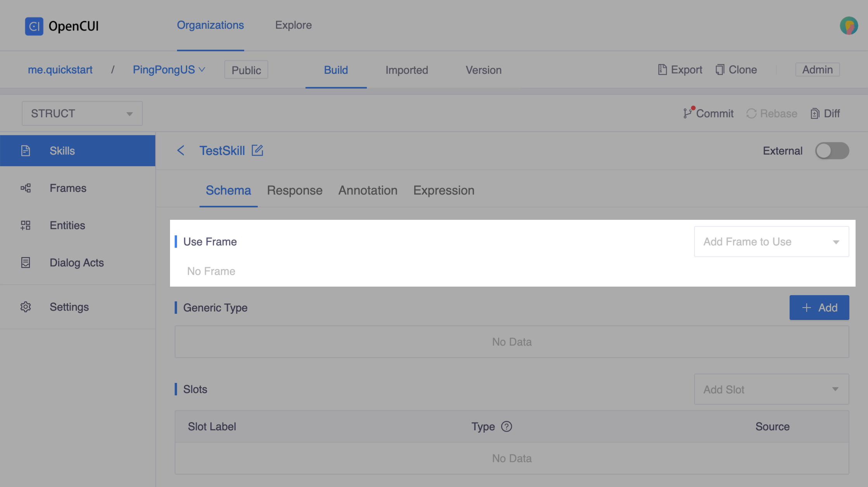Click the Diff document icon
The image size is (868, 487).
coord(815,113)
